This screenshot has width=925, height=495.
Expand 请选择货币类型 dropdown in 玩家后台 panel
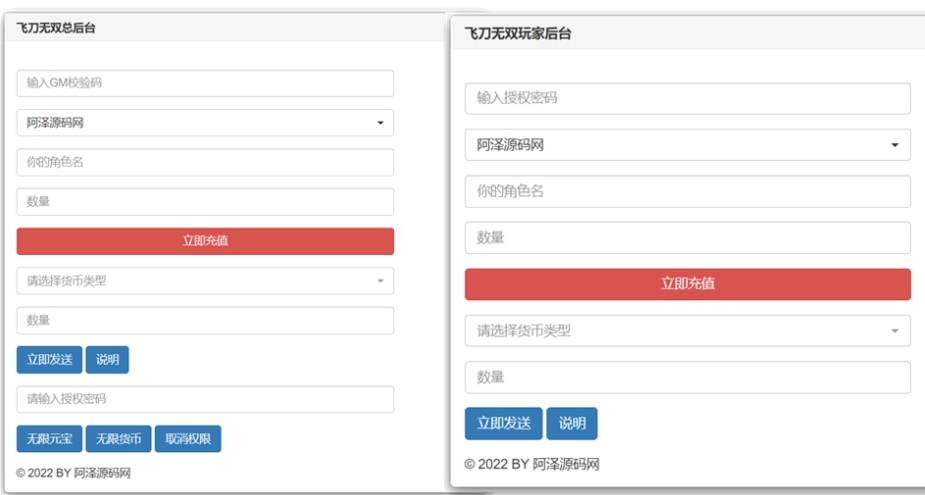pyautogui.click(x=687, y=330)
